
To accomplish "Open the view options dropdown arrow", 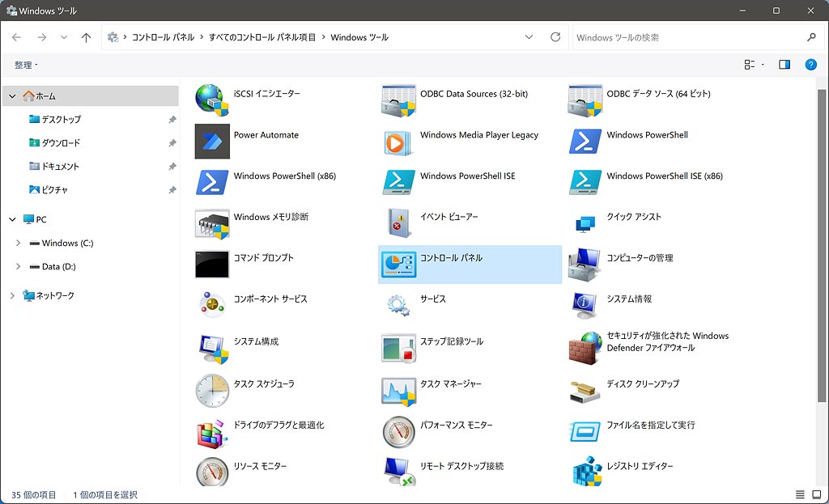I will (x=763, y=65).
